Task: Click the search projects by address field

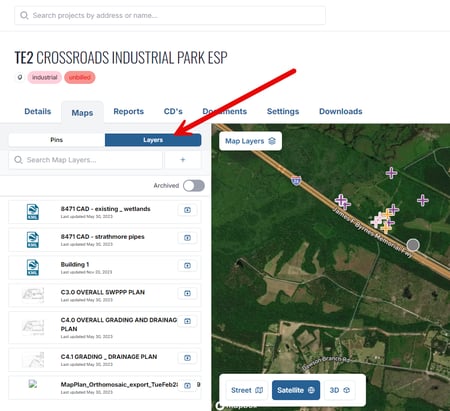Action: click(x=170, y=15)
